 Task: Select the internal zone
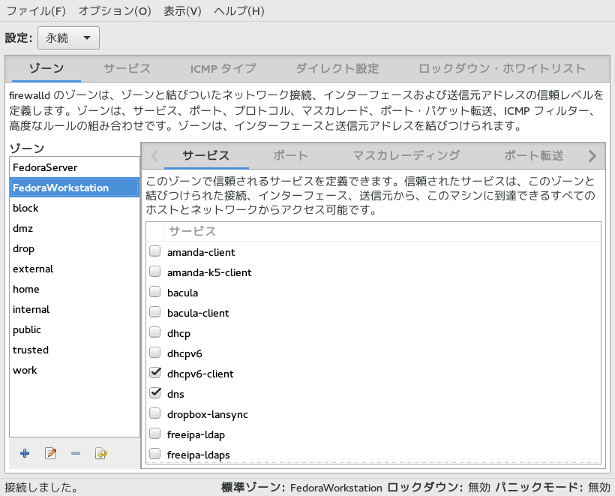click(75, 309)
